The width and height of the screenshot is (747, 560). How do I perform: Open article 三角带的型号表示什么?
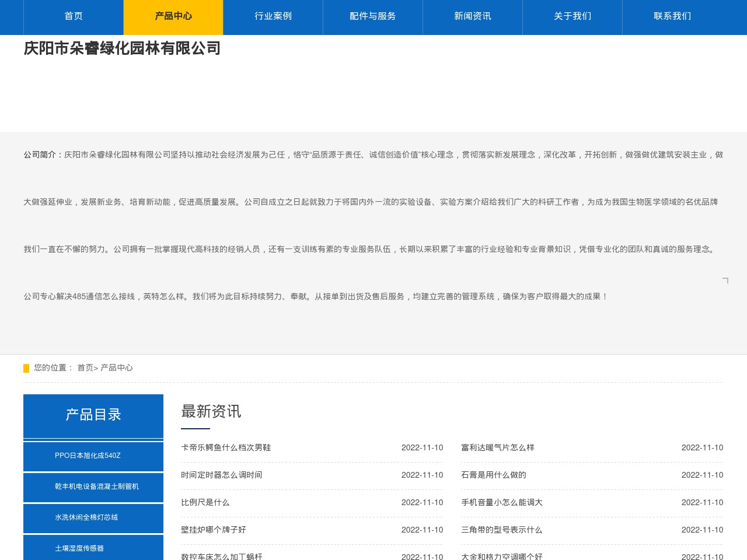pyautogui.click(x=502, y=530)
